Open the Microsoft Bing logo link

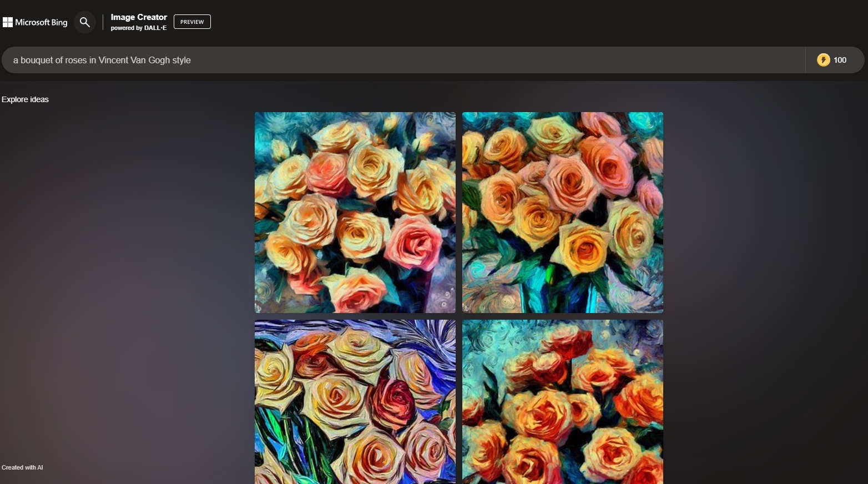[x=35, y=22]
